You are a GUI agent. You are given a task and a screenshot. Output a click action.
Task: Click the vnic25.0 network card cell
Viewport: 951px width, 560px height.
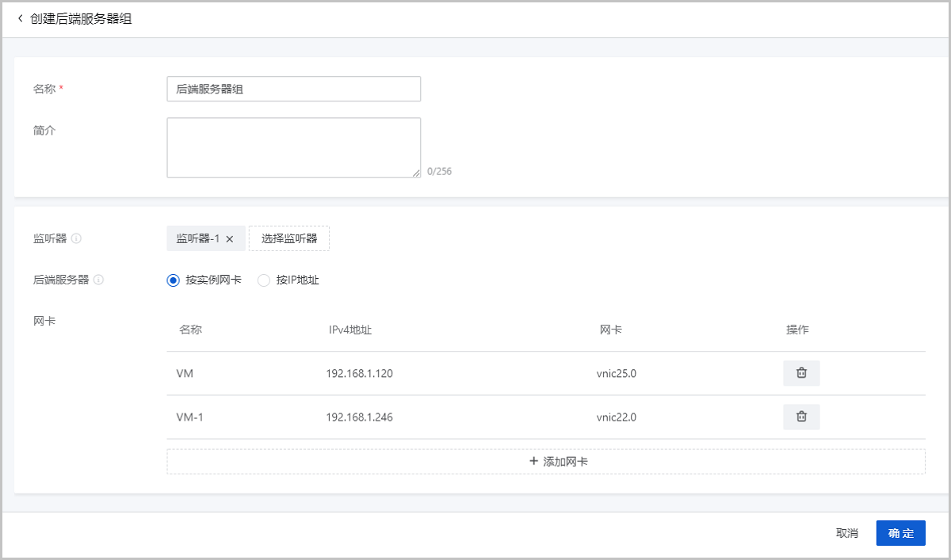617,374
